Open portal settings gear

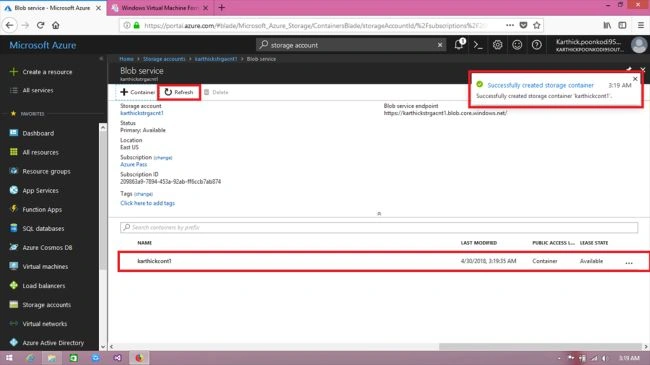[x=497, y=45]
